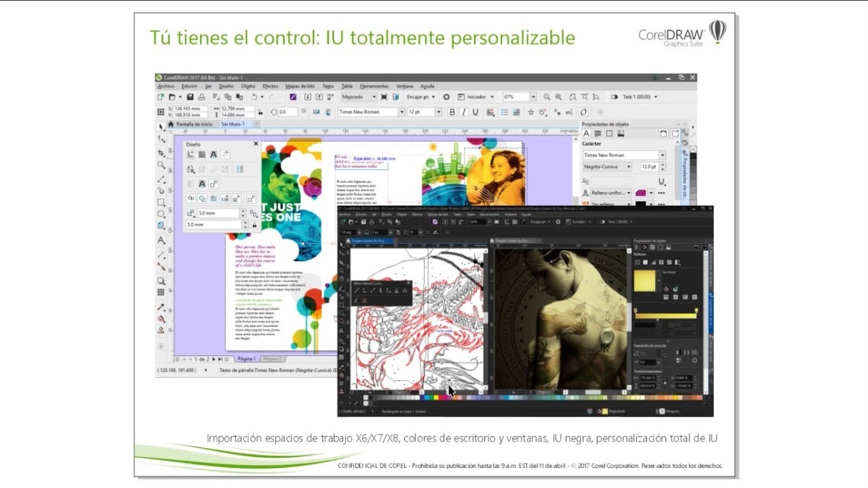
Task: Click the bullet list icon on the property bar
Action: pyautogui.click(x=505, y=113)
